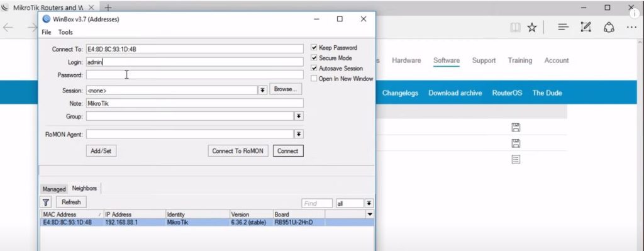Sort by the Version column header
The width and height of the screenshot is (644, 251).
[252, 215]
